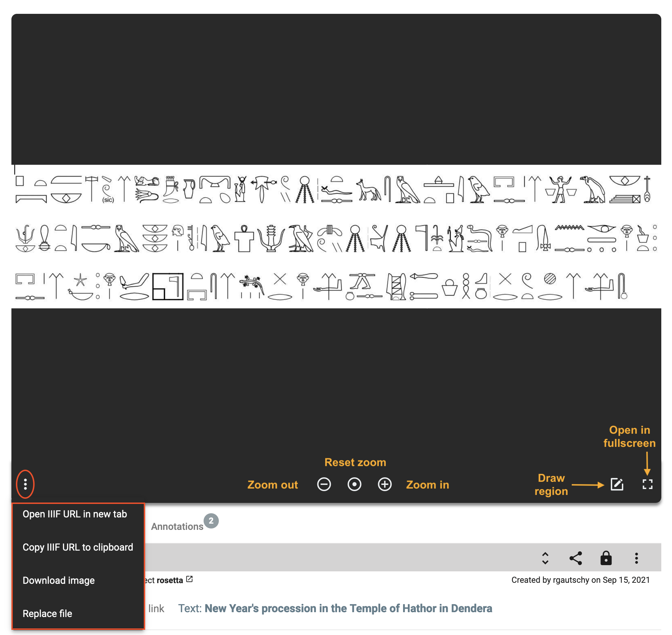Click 'Copy IIIF URL to clipboard'
Image resolution: width=672 pixels, height=635 pixels.
pyautogui.click(x=77, y=546)
